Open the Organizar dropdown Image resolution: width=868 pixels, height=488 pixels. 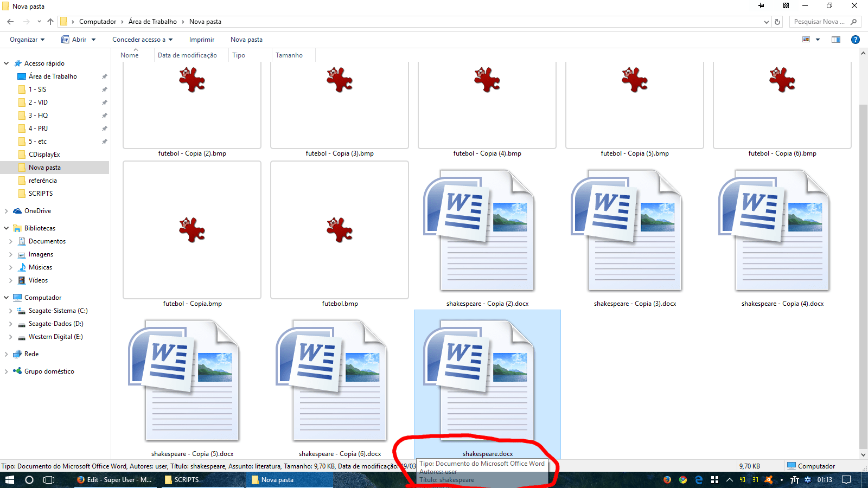[25, 39]
